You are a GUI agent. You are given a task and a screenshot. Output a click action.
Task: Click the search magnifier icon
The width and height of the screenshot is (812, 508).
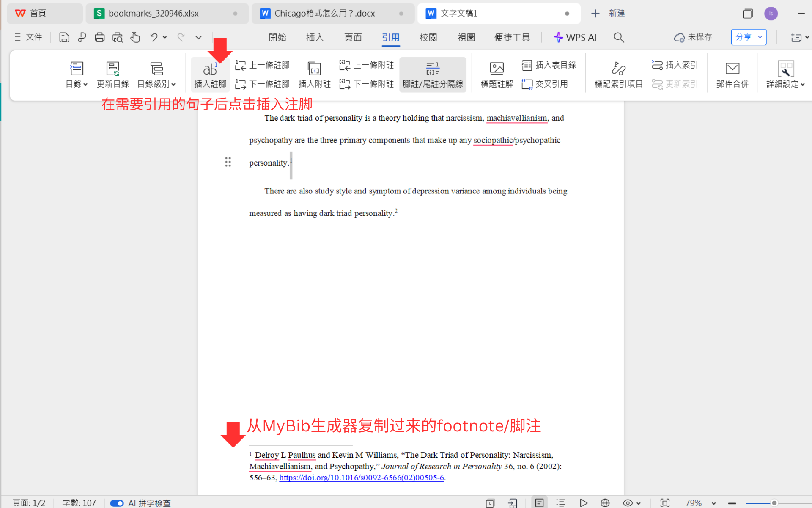pos(619,37)
